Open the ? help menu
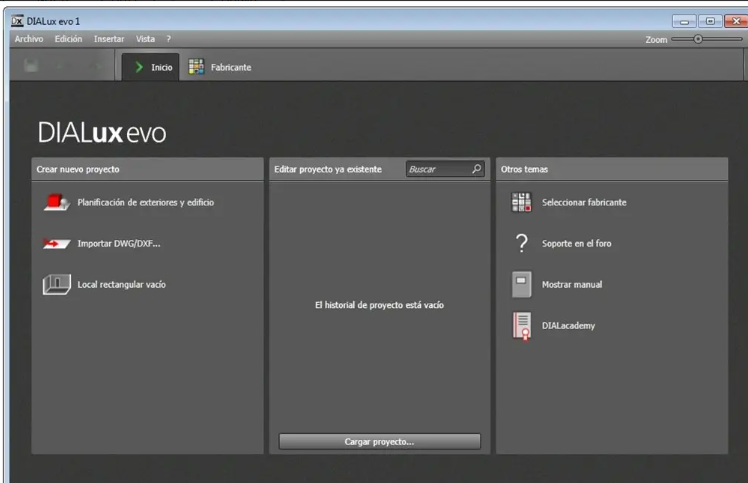 pyautogui.click(x=168, y=39)
